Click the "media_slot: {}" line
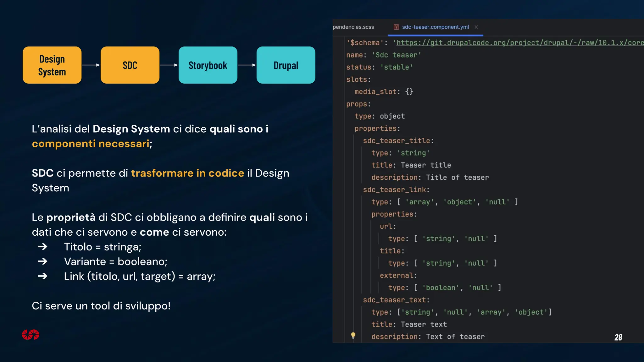This screenshot has height=362, width=644. tap(384, 92)
